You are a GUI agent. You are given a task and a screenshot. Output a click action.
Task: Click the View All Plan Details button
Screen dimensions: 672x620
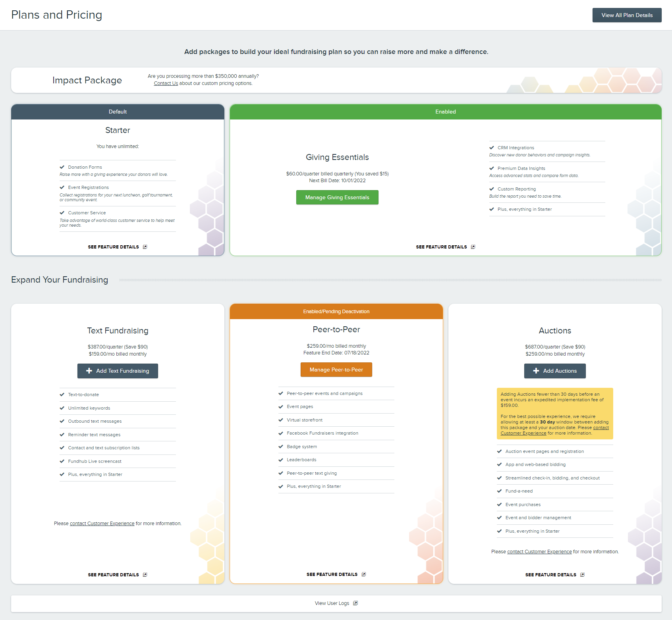coord(627,15)
